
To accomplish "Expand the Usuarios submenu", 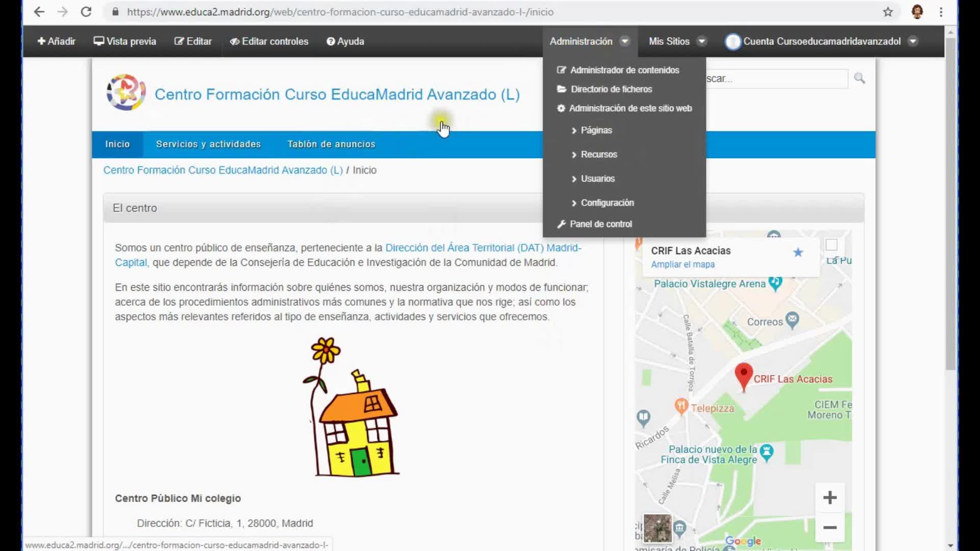I will tap(597, 179).
